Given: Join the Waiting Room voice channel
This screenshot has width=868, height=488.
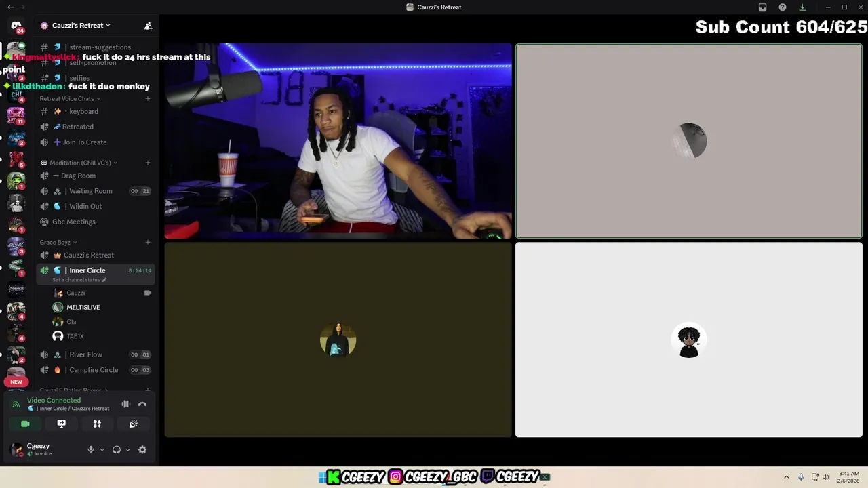Looking at the screenshot, I should [x=95, y=191].
